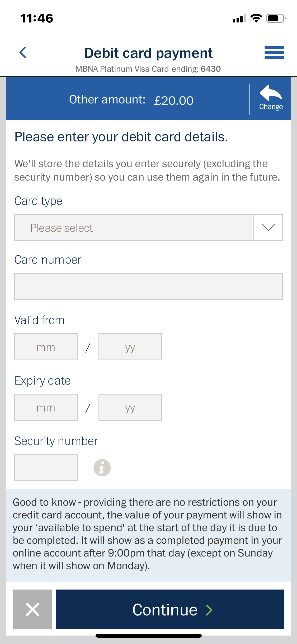Open the hamburger menu
Image resolution: width=297 pixels, height=644 pixels.
274,52
